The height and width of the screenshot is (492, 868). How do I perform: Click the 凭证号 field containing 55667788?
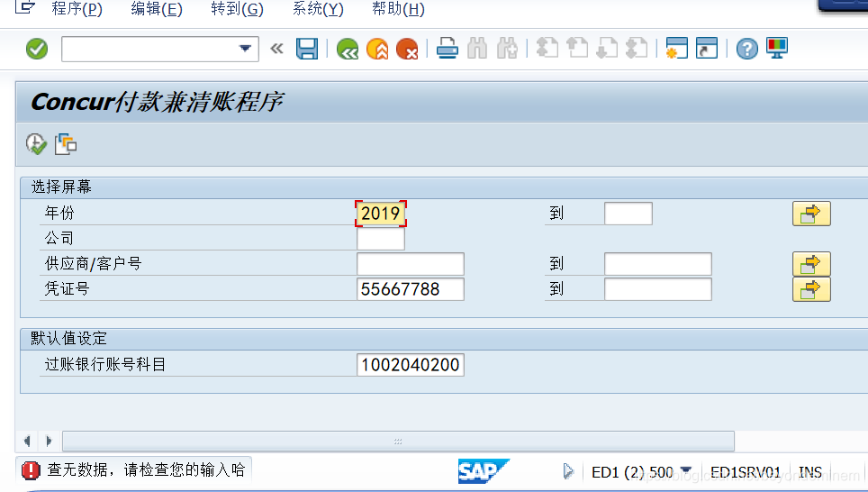pos(411,289)
